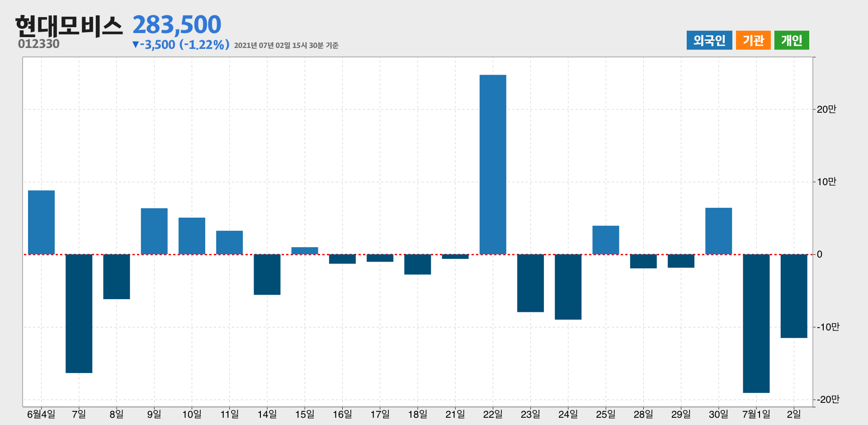The width and height of the screenshot is (868, 425).
Task: Click the 14일 negative bar
Action: coord(267,274)
